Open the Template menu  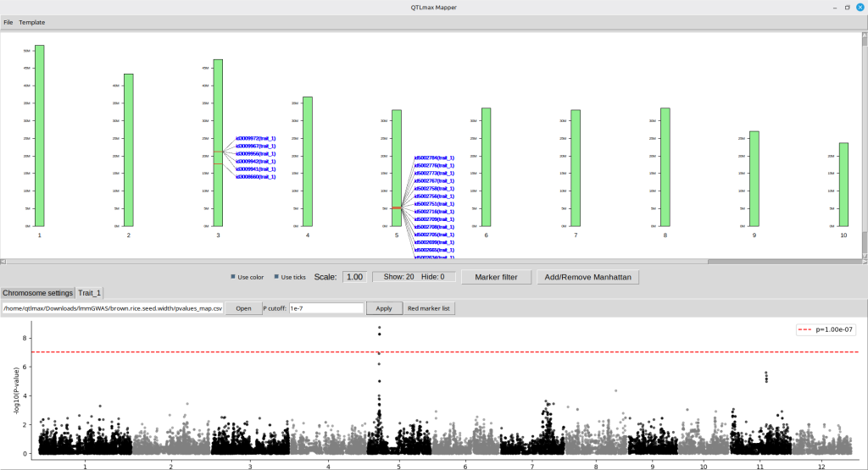pos(32,22)
